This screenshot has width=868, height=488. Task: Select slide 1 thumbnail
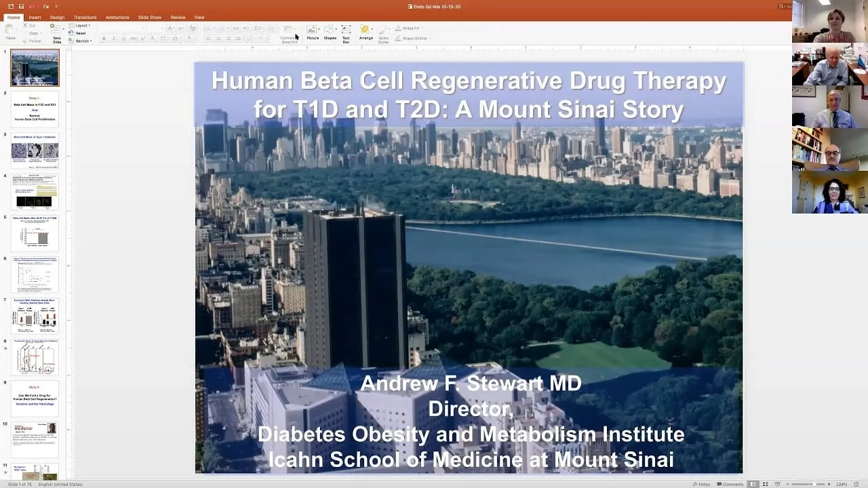(35, 68)
